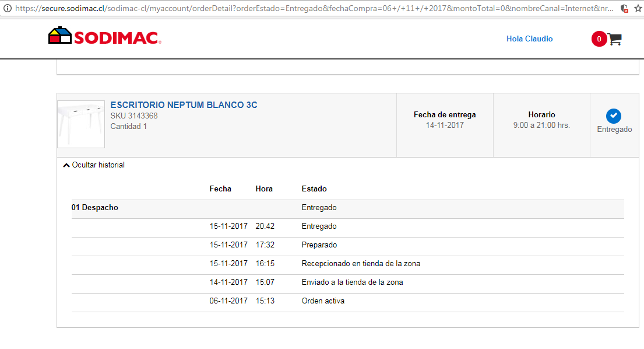Viewport: 644px width, 349px height.
Task: Click the Cantidad 1 text
Action: [129, 126]
